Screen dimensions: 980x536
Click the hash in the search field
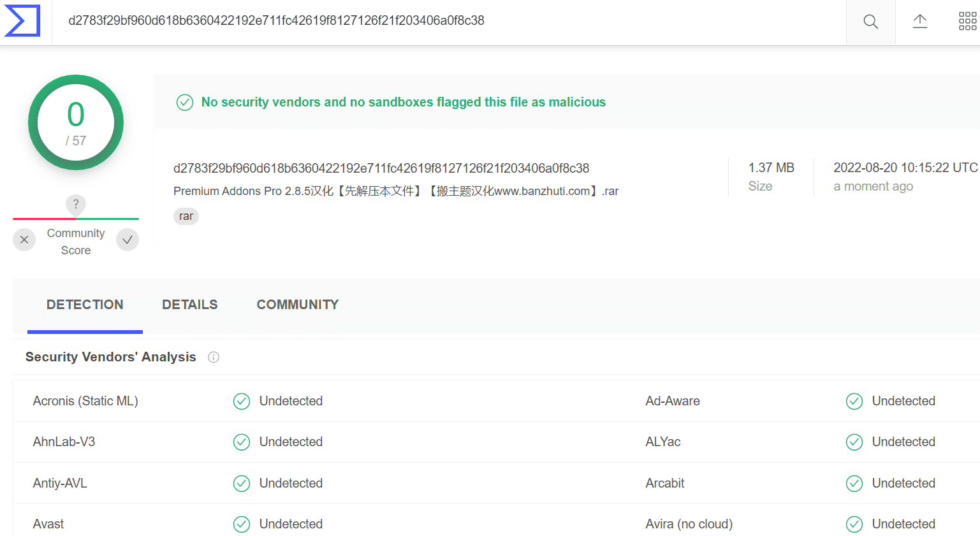pyautogui.click(x=276, y=20)
